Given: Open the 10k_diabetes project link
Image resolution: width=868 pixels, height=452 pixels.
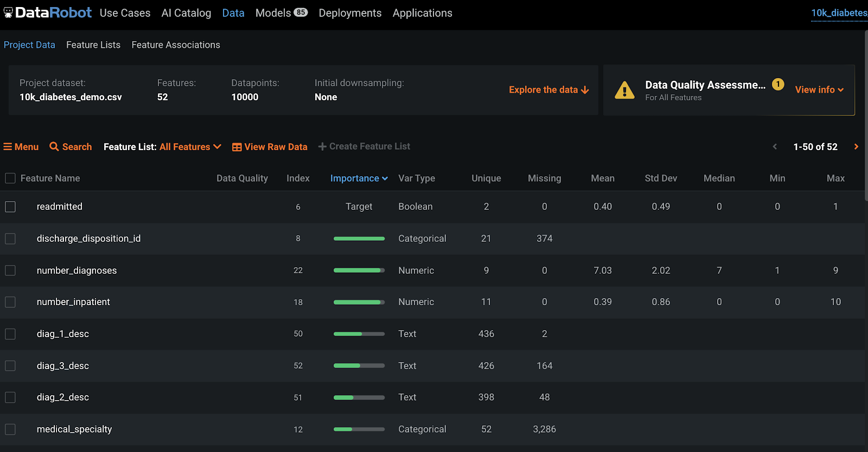Looking at the screenshot, I should tap(839, 13).
